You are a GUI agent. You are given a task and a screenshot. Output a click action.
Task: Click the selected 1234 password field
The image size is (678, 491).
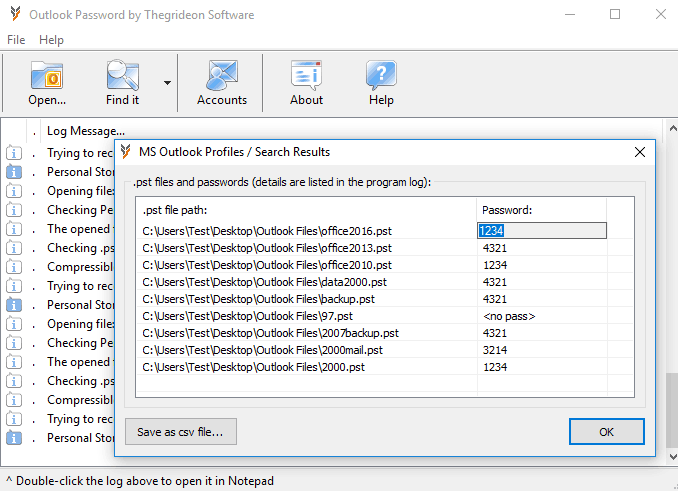(x=541, y=230)
